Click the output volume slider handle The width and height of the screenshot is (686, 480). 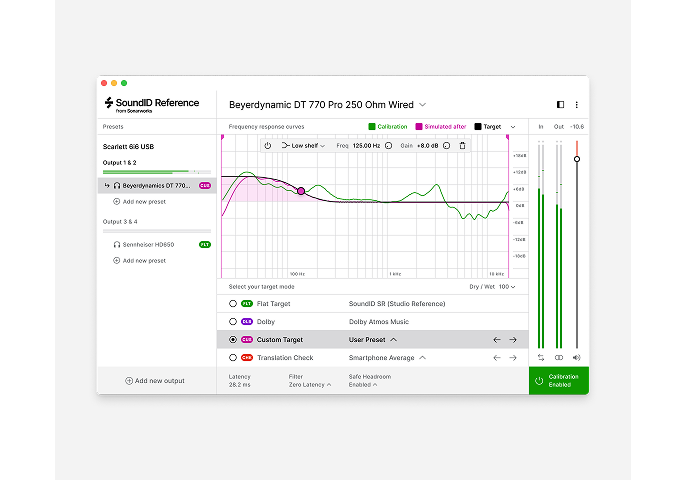[x=577, y=159]
